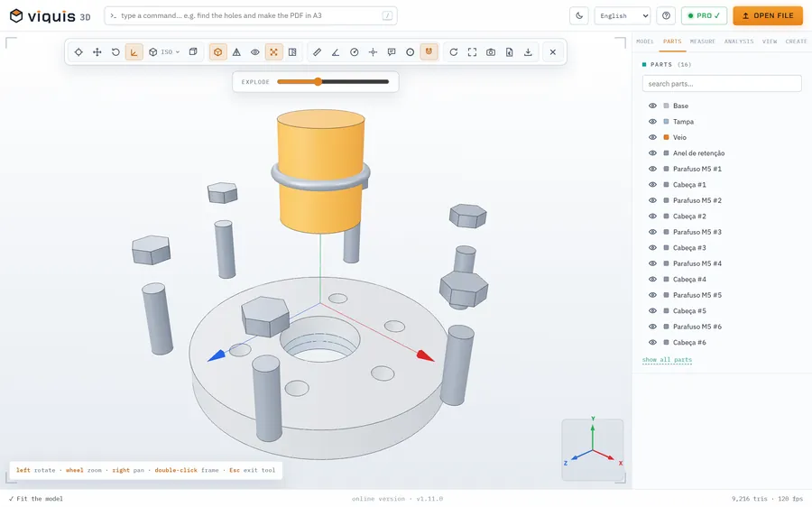Toggle visibility of Cabeça #1
812x507 pixels.
652,184
